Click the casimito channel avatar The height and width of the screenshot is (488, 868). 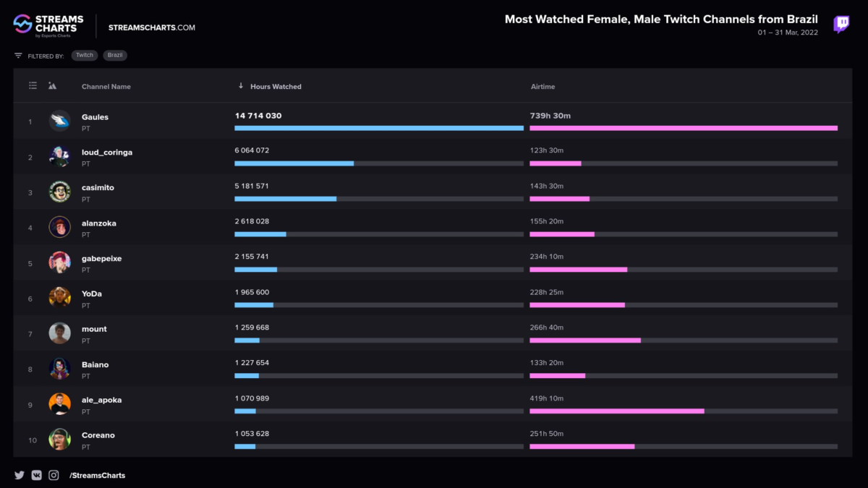59,192
